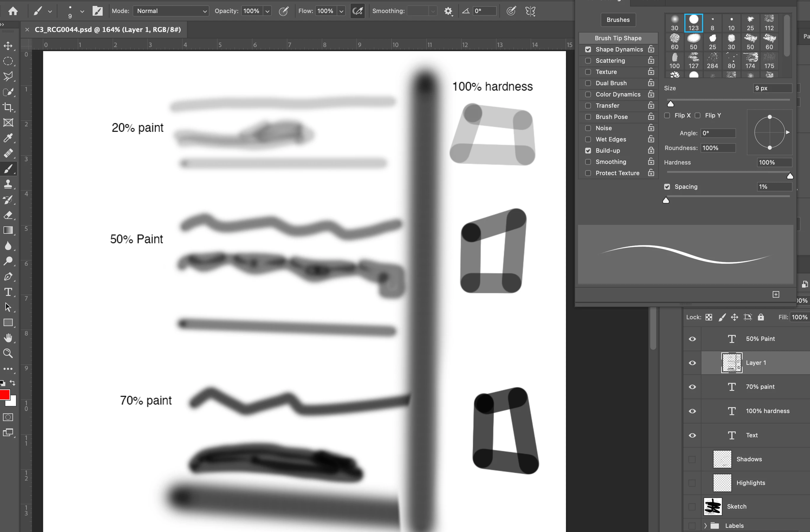Open the Opacity dropdown arrow
The image size is (810, 532).
267,11
